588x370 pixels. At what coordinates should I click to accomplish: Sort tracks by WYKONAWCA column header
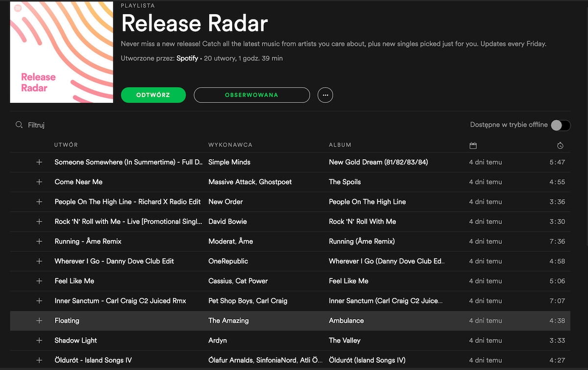coord(230,145)
